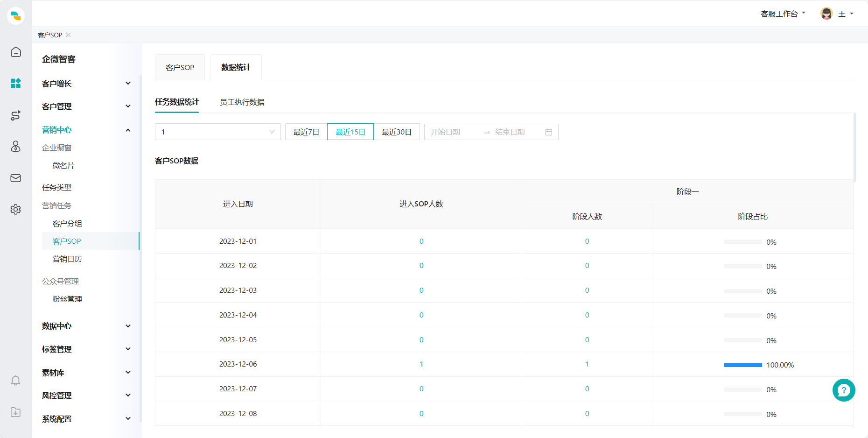Open the settings gear icon in rail

point(16,209)
